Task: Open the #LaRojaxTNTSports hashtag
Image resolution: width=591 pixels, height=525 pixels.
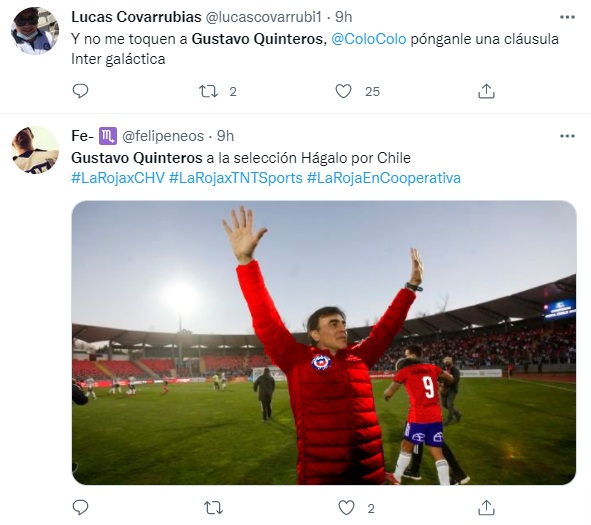Action: click(x=236, y=178)
